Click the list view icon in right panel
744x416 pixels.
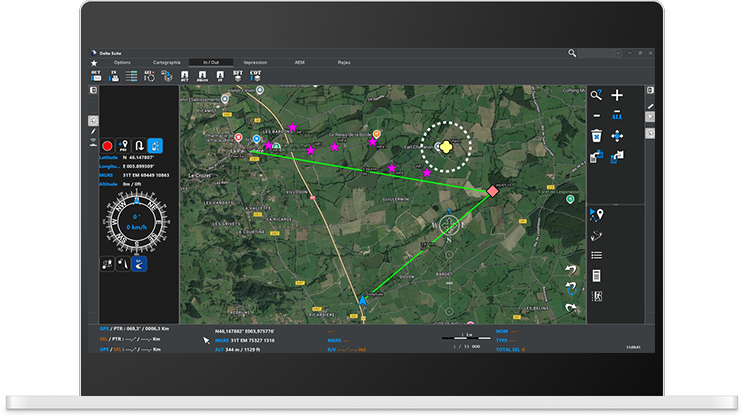pos(596,255)
